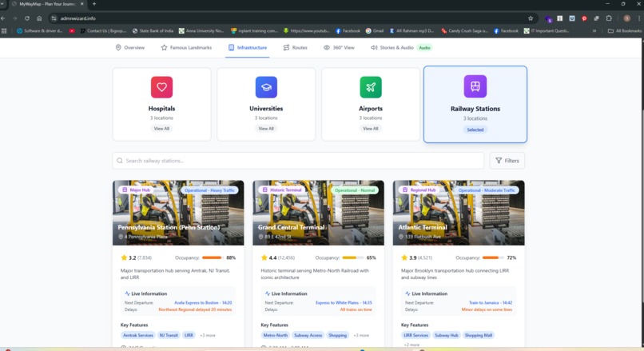This screenshot has width=644, height=351.
Task: Click Grand Central 65% occupancy bar
Action: tap(353, 257)
